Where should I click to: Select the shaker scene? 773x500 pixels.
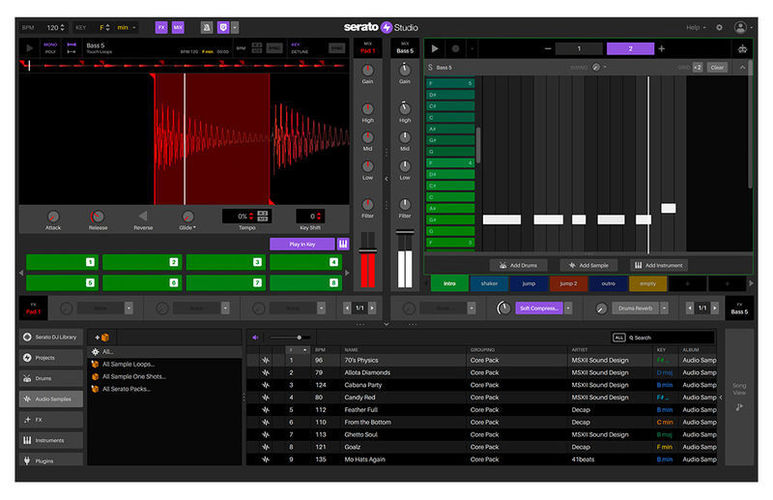(x=489, y=284)
